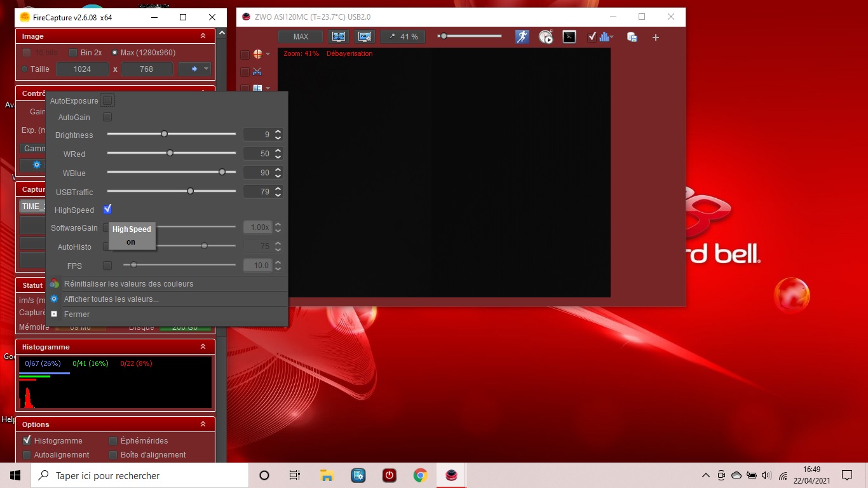The width and height of the screenshot is (868, 488).
Task: Open the dropdown arrow beside the reticle icon
Action: tap(268, 54)
